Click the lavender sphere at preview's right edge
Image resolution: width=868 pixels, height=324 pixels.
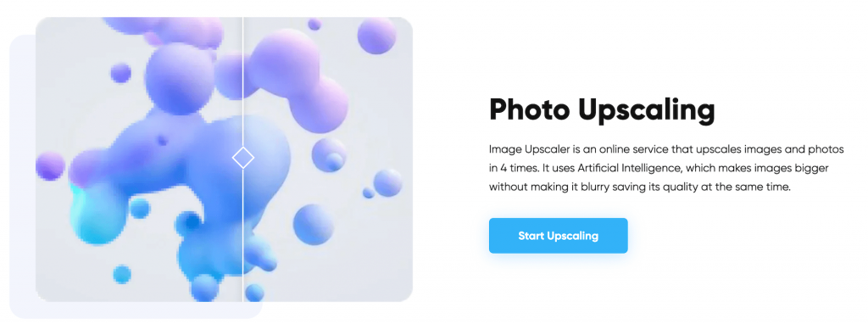(x=388, y=182)
